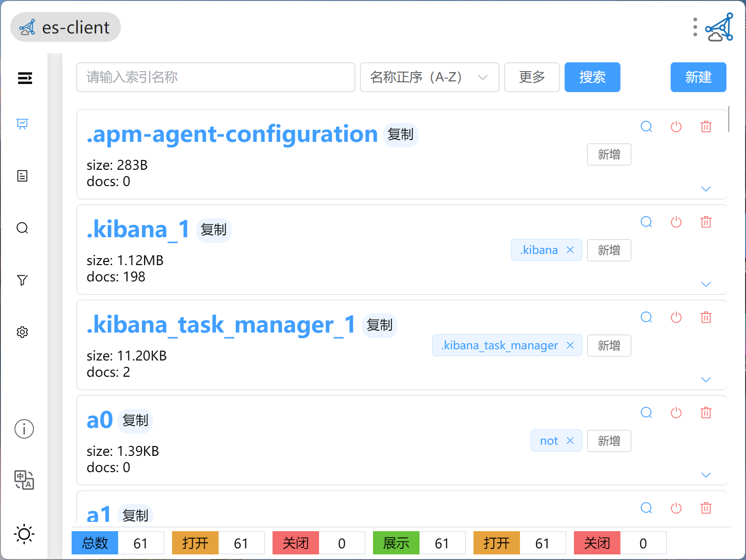Delete the a0 index with its trash icon
This screenshot has height=560, width=746.
click(x=706, y=413)
